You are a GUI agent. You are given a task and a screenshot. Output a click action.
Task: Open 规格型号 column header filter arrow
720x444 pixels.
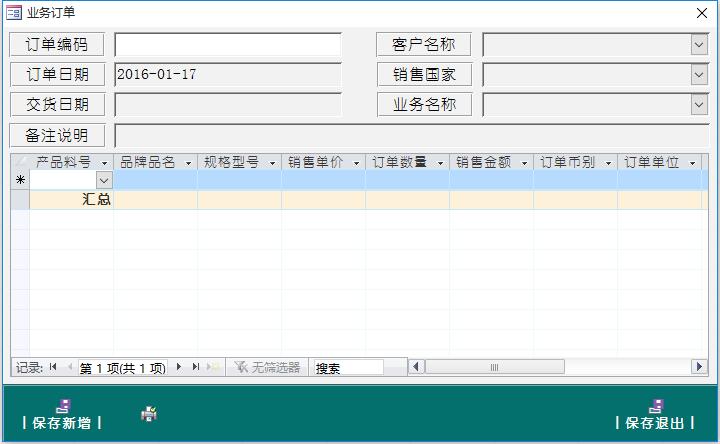click(272, 163)
